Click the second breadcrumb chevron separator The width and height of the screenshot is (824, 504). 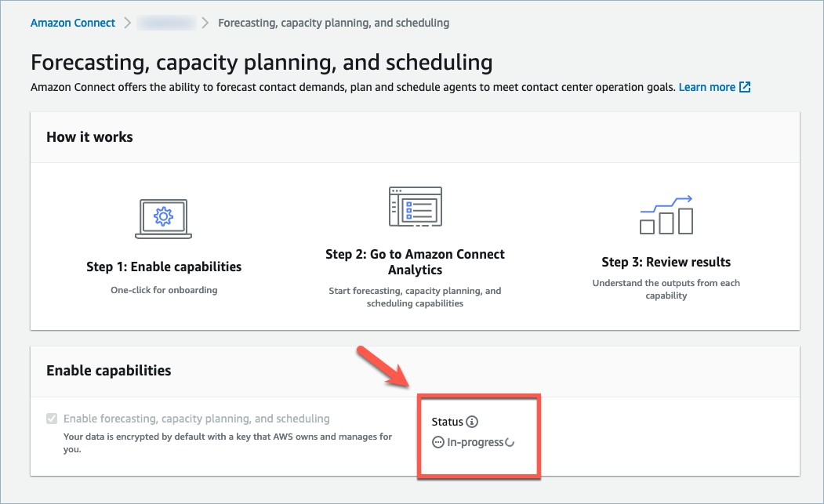(x=205, y=23)
